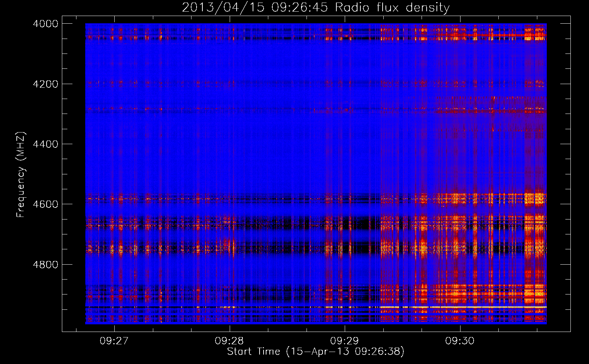This screenshot has height=364, width=589.
Task: Select the 4000 frequency tick label
Action: tap(46, 24)
